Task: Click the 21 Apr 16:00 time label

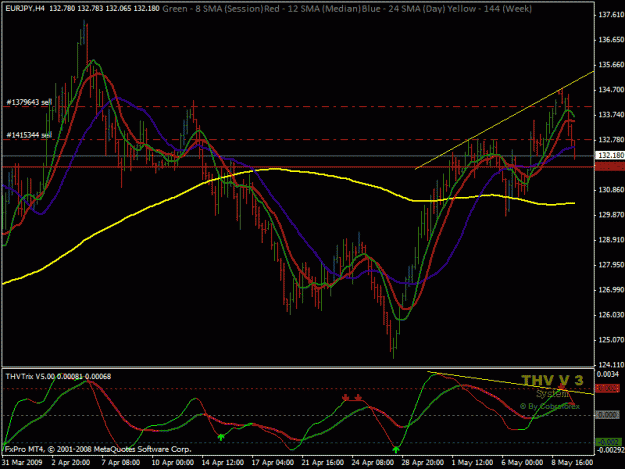Action: tap(322, 462)
